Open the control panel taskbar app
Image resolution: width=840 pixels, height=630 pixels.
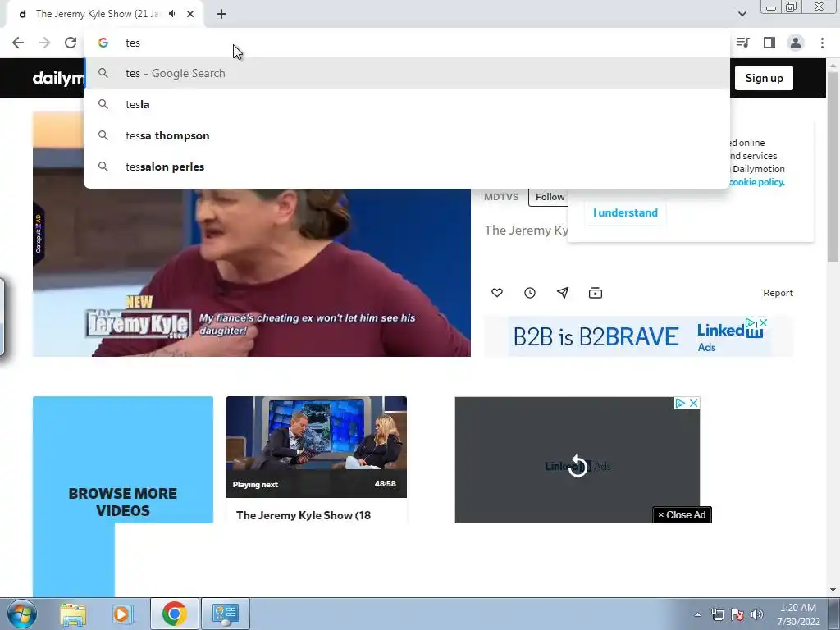[x=226, y=614]
